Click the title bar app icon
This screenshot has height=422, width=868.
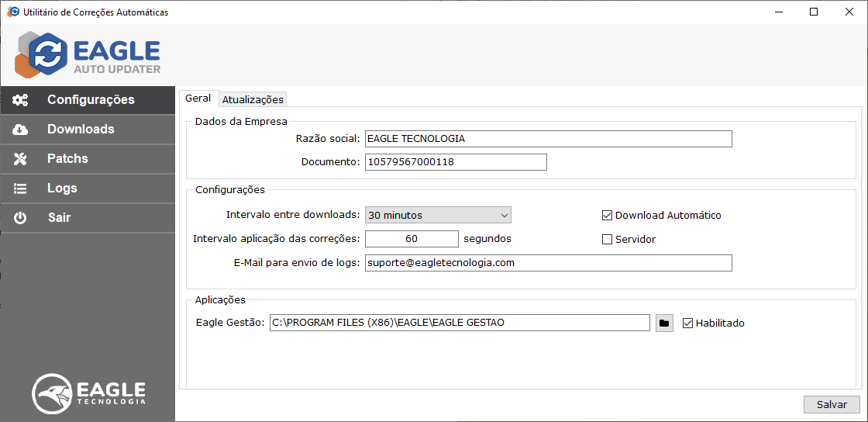click(12, 12)
